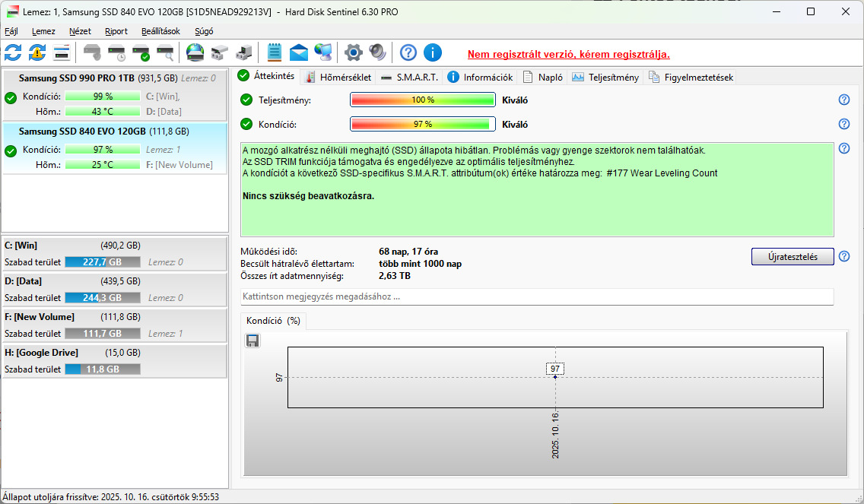Open the notepad report icon
The width and height of the screenshot is (864, 504).
[x=274, y=53]
